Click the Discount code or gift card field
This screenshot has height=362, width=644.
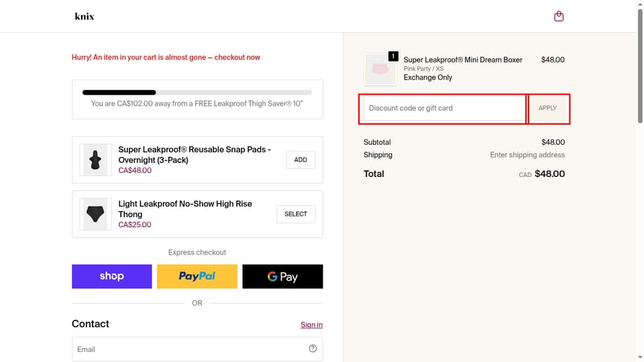click(x=444, y=108)
